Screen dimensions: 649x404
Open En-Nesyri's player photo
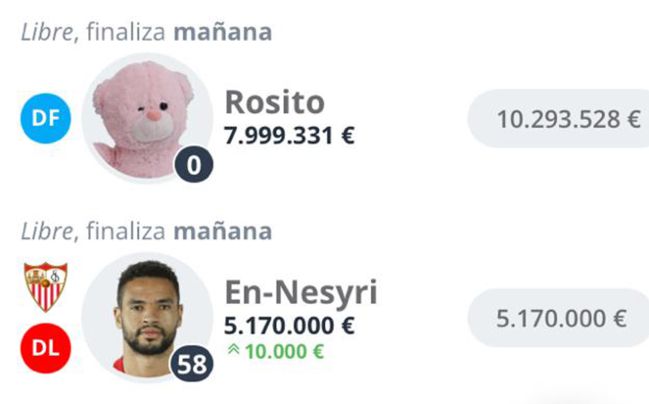click(x=145, y=315)
